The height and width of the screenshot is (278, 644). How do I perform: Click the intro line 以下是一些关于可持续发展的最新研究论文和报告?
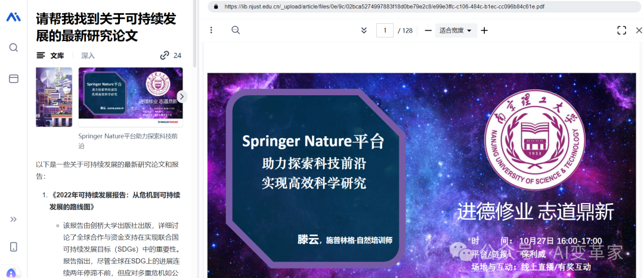107,170
